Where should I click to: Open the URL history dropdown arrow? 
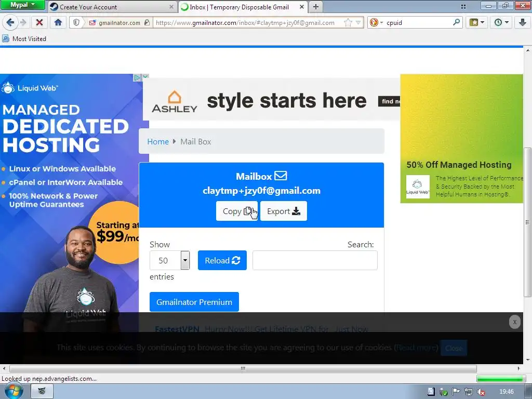pyautogui.click(x=358, y=23)
